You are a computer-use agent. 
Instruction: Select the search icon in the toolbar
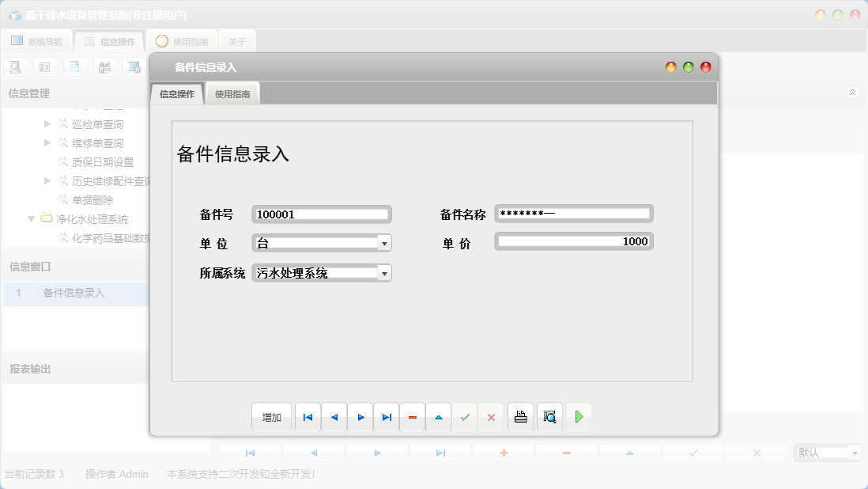click(x=15, y=66)
